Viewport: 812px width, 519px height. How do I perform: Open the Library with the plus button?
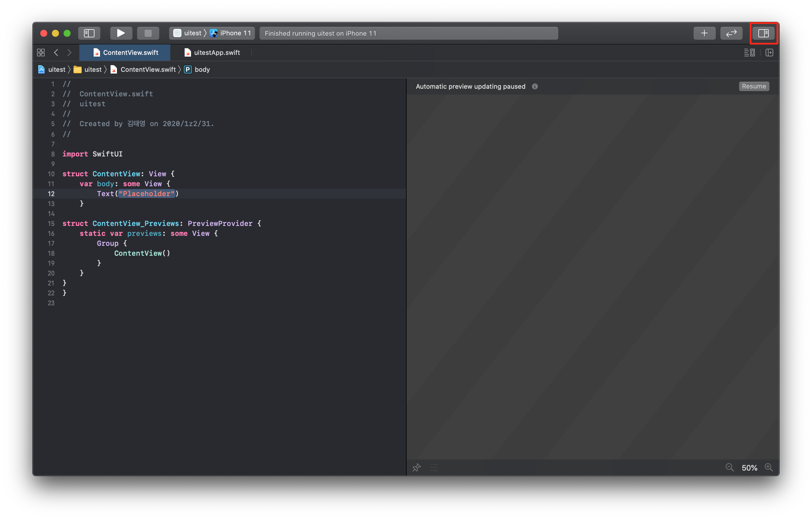point(704,33)
